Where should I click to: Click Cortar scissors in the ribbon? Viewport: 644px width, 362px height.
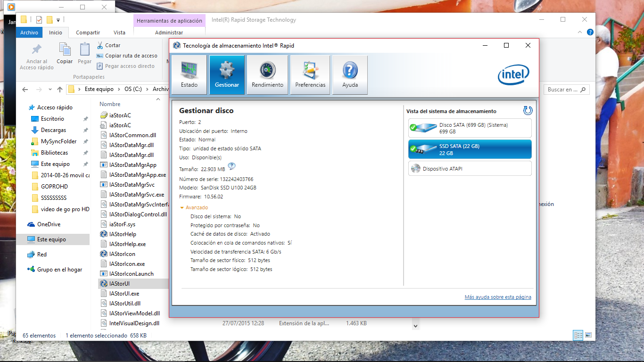[x=109, y=45]
